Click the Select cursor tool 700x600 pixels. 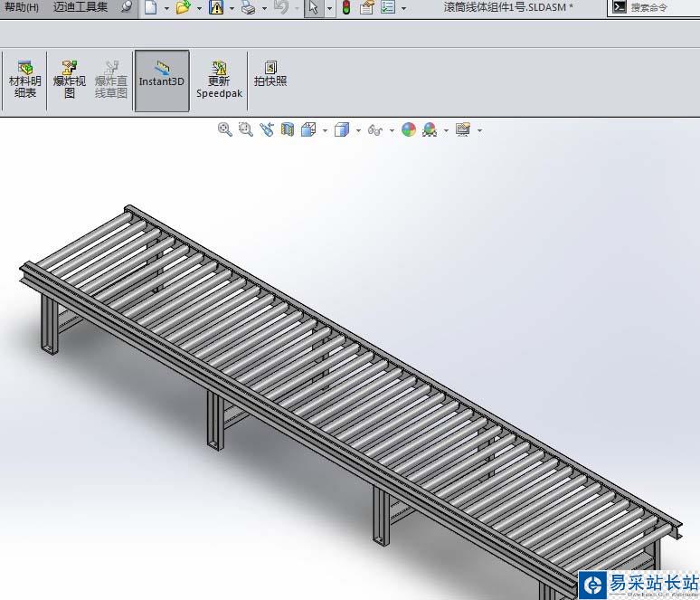coord(314,7)
